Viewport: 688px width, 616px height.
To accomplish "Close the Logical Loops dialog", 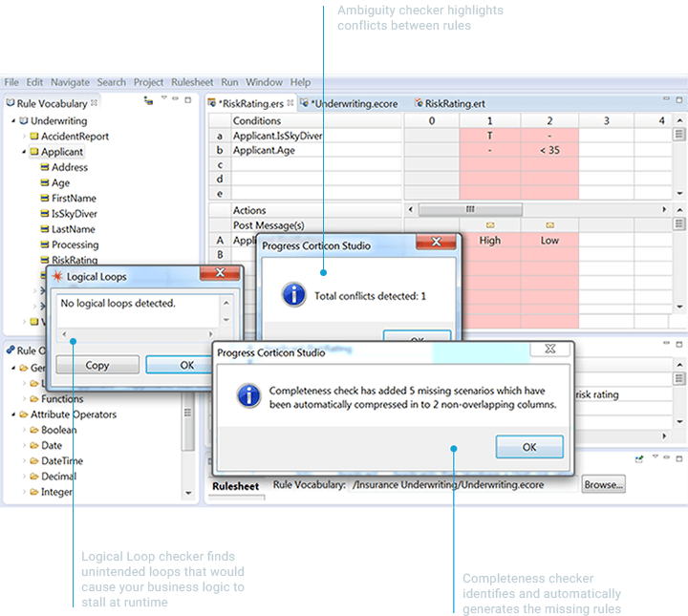I will [x=220, y=273].
